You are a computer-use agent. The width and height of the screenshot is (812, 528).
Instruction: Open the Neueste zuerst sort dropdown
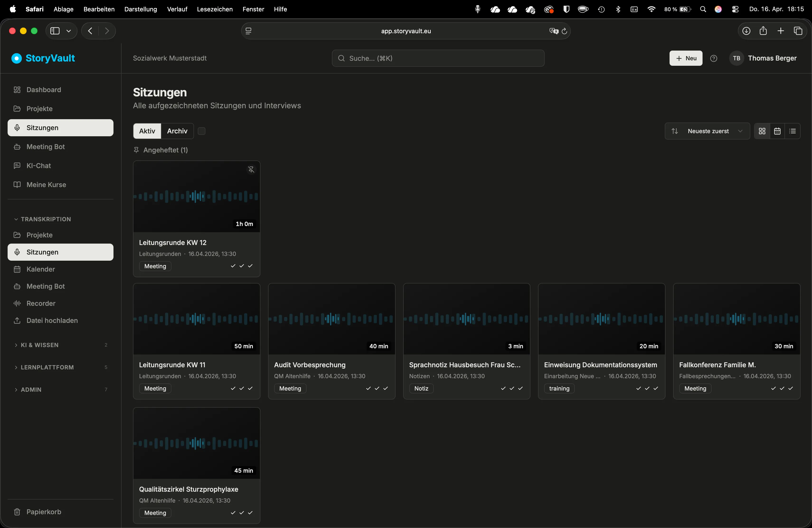click(x=707, y=131)
